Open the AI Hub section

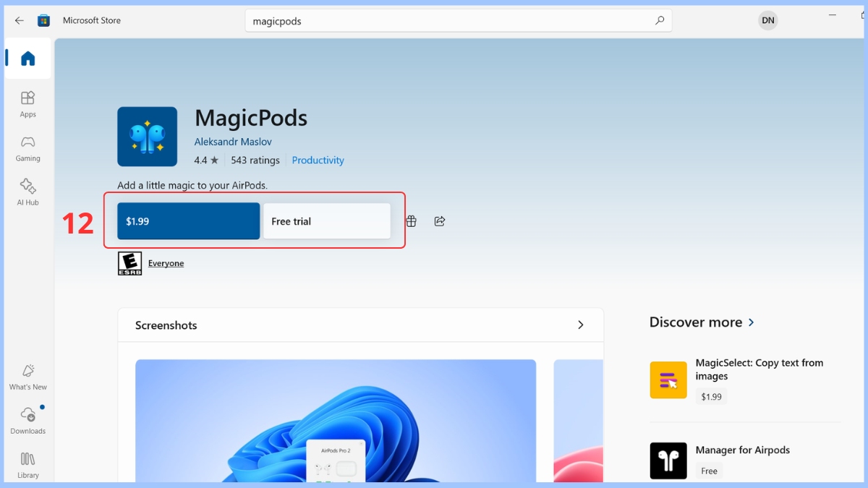point(27,191)
